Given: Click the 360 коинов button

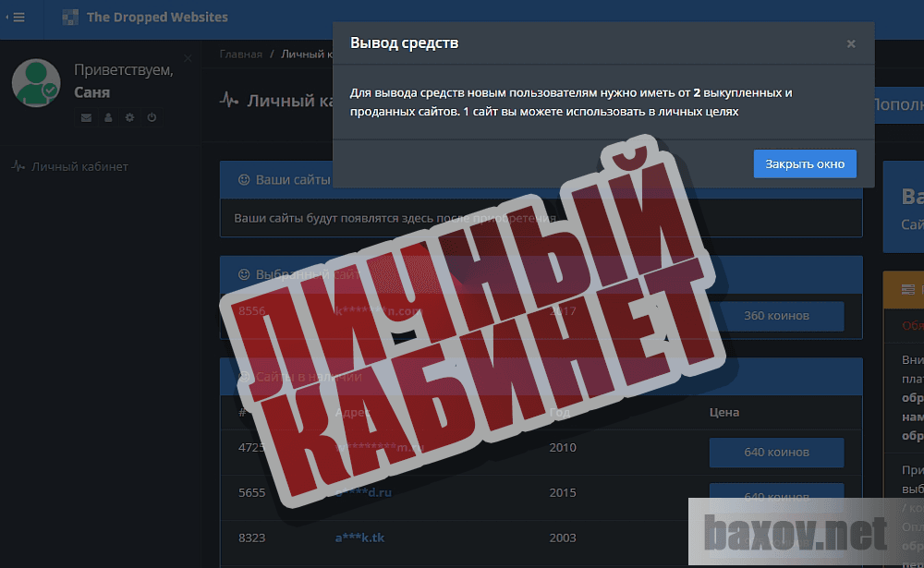Looking at the screenshot, I should pos(777,316).
